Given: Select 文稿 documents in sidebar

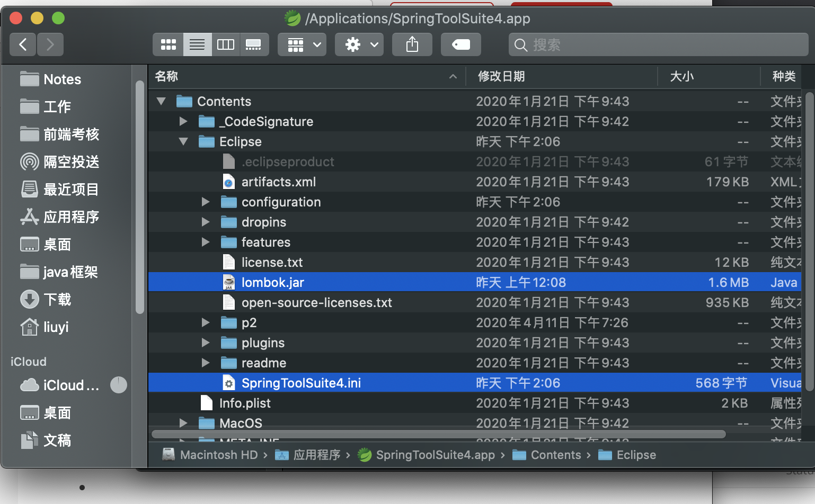Looking at the screenshot, I should (46, 440).
